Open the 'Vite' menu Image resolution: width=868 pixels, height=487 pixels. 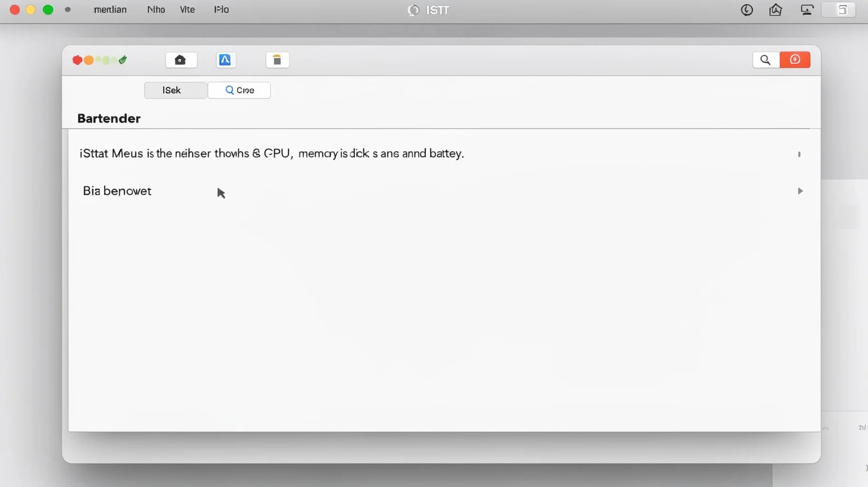click(x=187, y=10)
